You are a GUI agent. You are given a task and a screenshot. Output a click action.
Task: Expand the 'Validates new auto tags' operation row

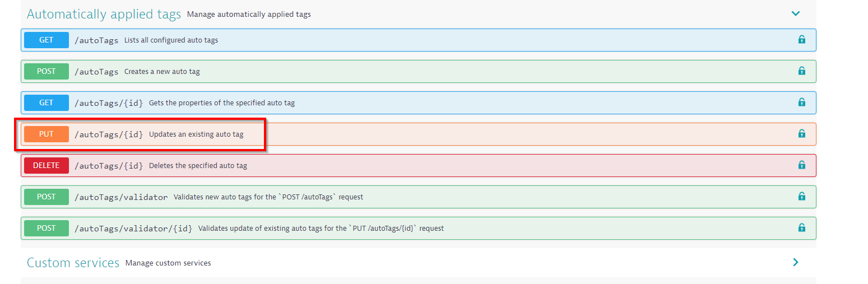268,197
